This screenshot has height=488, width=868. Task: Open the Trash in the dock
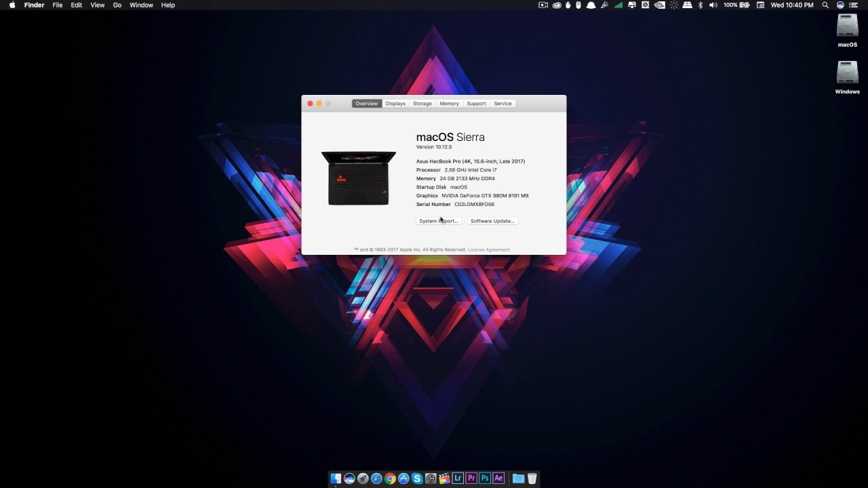point(532,479)
